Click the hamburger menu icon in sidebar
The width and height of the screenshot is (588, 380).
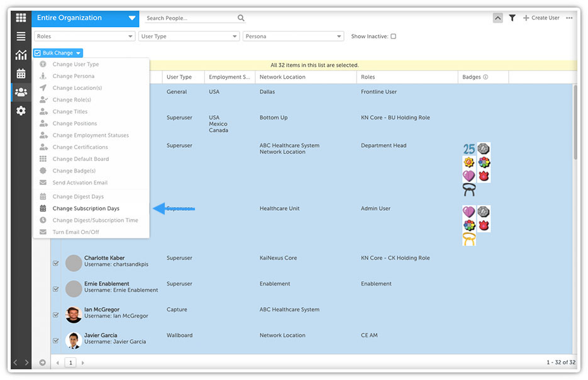(21, 36)
